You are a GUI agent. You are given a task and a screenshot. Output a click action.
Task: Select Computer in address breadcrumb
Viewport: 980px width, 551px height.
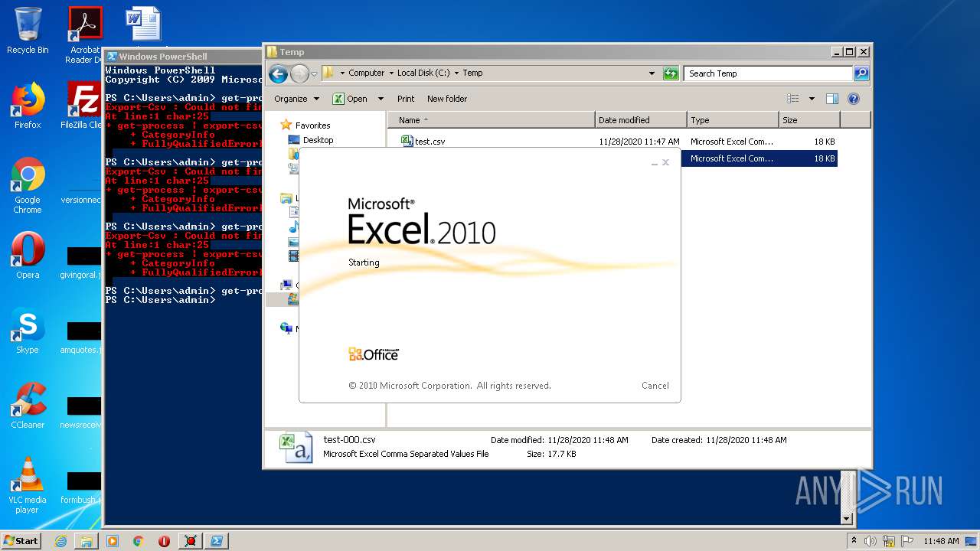click(x=366, y=73)
